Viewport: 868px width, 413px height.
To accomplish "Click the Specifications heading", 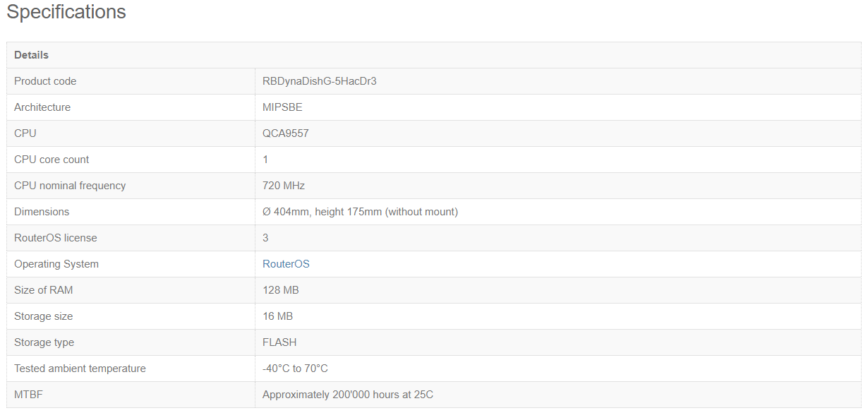I will [x=66, y=12].
